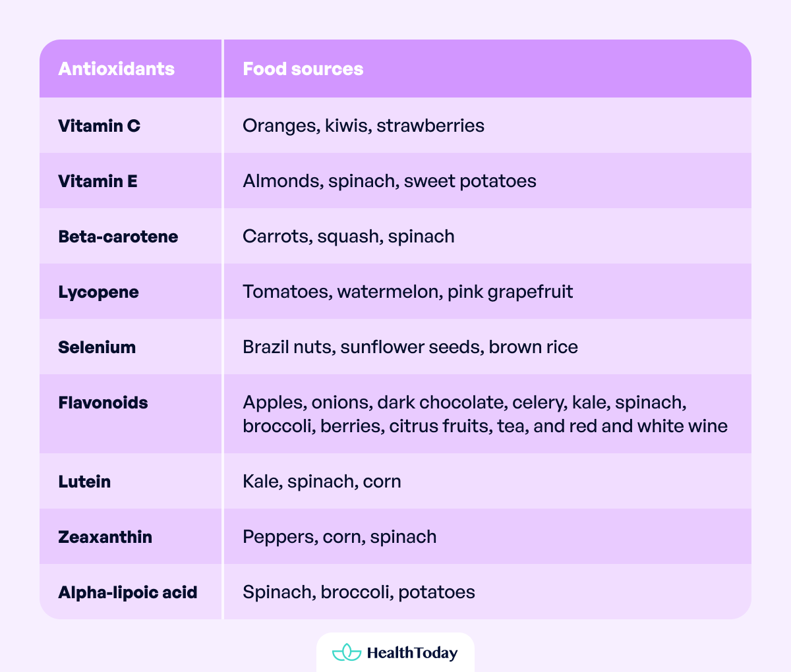Click the Vitamin E row label
791x672 pixels.
[x=98, y=181]
